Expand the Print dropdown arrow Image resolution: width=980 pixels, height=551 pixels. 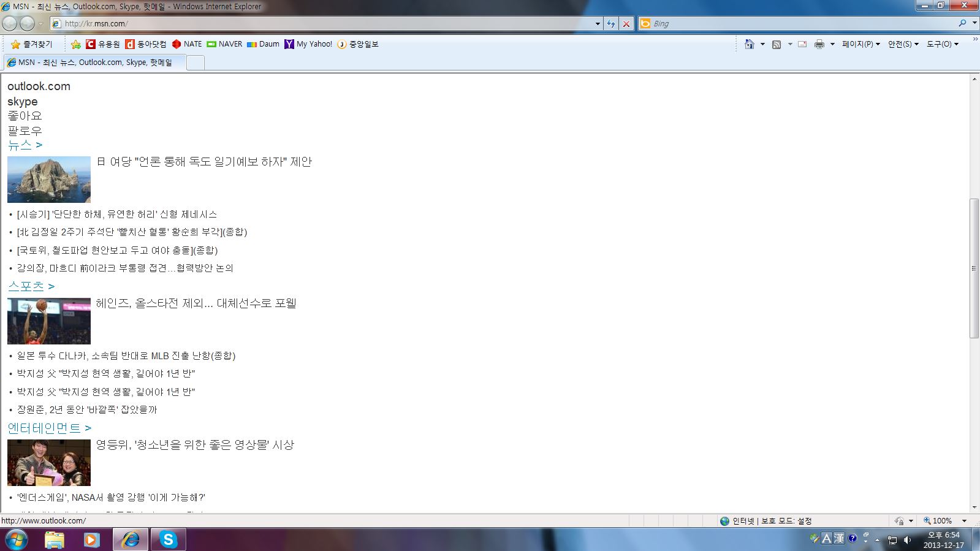pos(832,44)
